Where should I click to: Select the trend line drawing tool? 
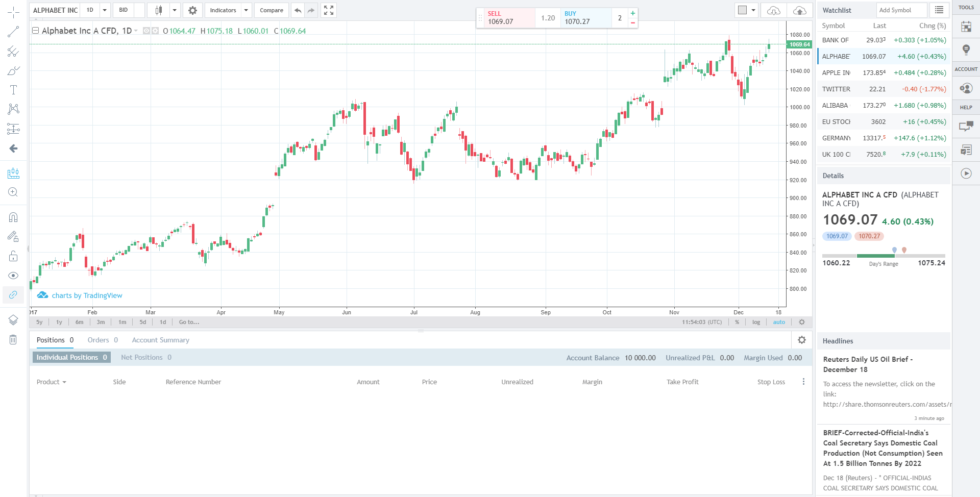[13, 32]
